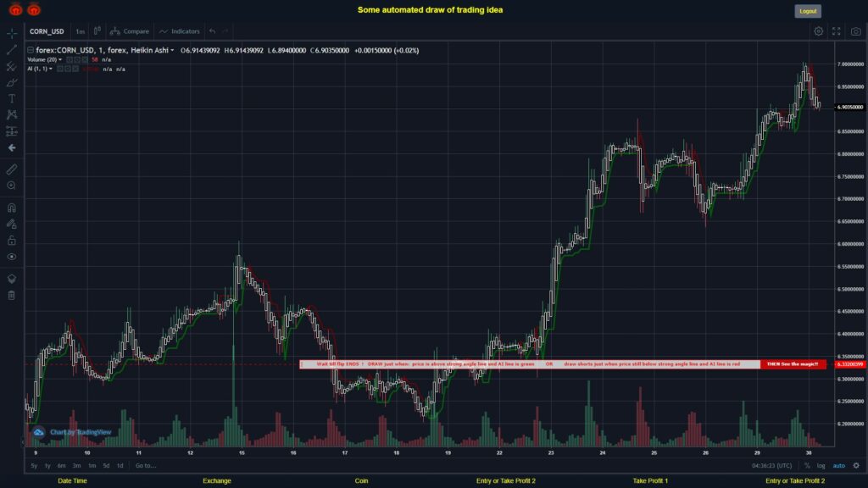Screen dimensions: 868x488
Task: Toggle magnet mode in left toolbar
Action: (x=12, y=208)
